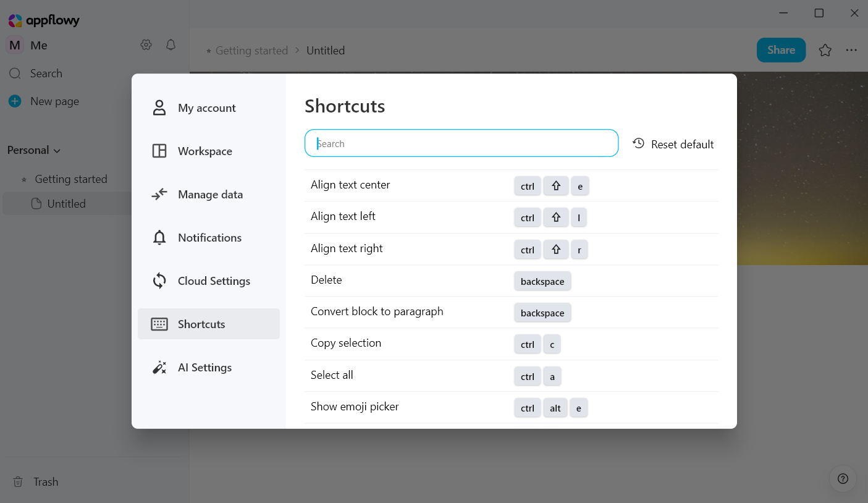The width and height of the screenshot is (868, 503).
Task: Open the three-dot more options menu
Action: 851,51
